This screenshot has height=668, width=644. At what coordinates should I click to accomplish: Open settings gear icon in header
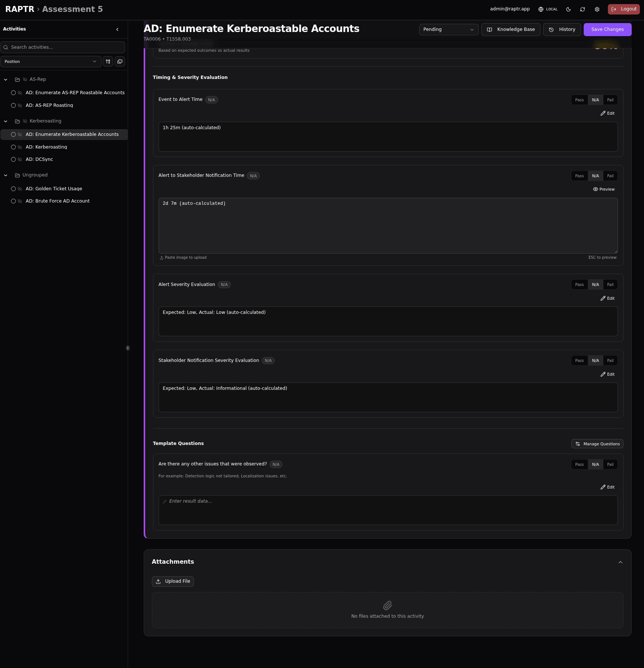[x=597, y=9]
